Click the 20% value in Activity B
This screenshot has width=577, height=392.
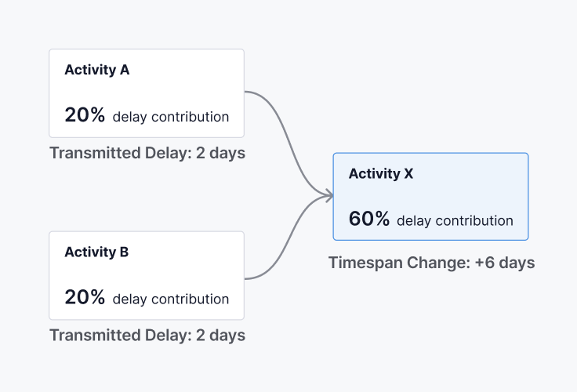(x=85, y=296)
